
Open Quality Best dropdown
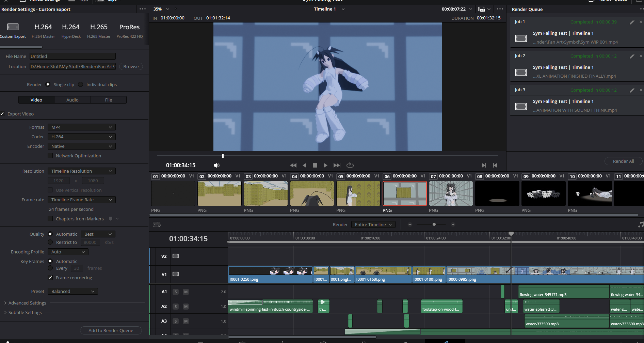click(x=98, y=234)
